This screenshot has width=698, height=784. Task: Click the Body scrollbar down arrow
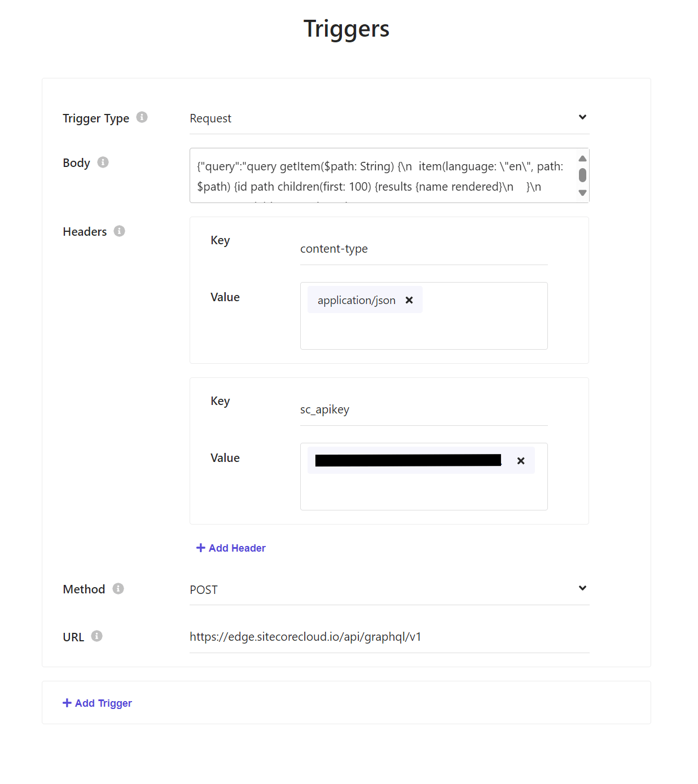click(x=582, y=193)
